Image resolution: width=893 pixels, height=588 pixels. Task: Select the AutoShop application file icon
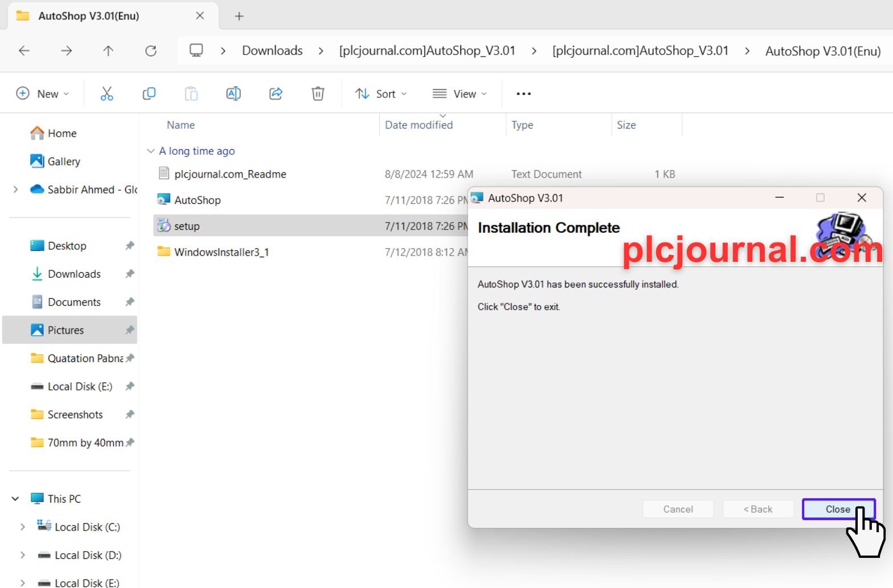point(164,200)
